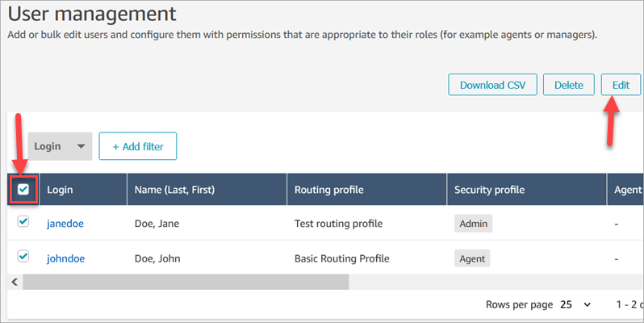Screen dimensions: 644x323
Task: Open the Login filter dropdown
Action: (x=61, y=146)
